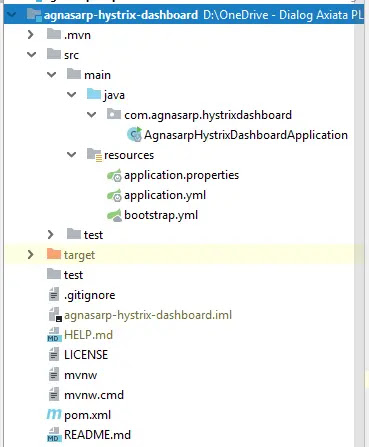369x447 pixels.
Task: Click the src folder icon
Action: click(54, 54)
